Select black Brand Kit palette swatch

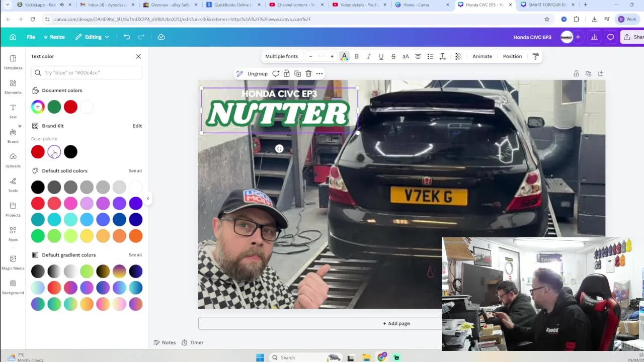(x=70, y=152)
